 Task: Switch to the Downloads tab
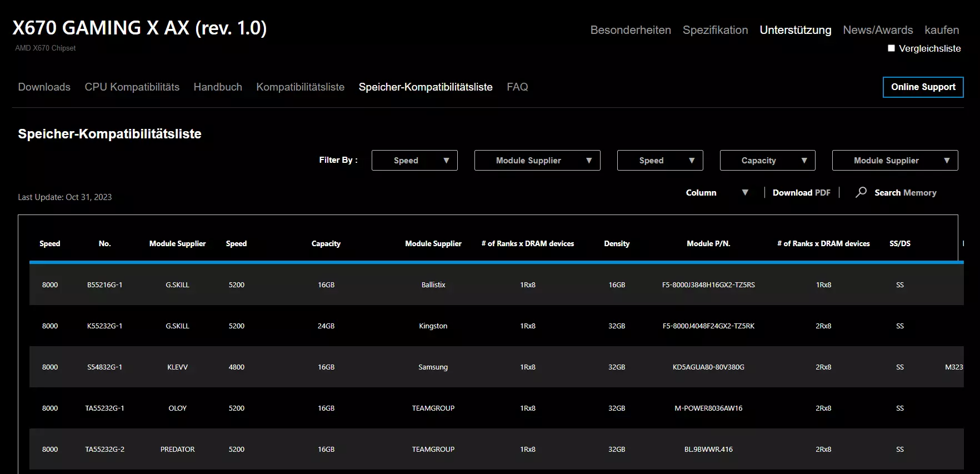pos(44,87)
